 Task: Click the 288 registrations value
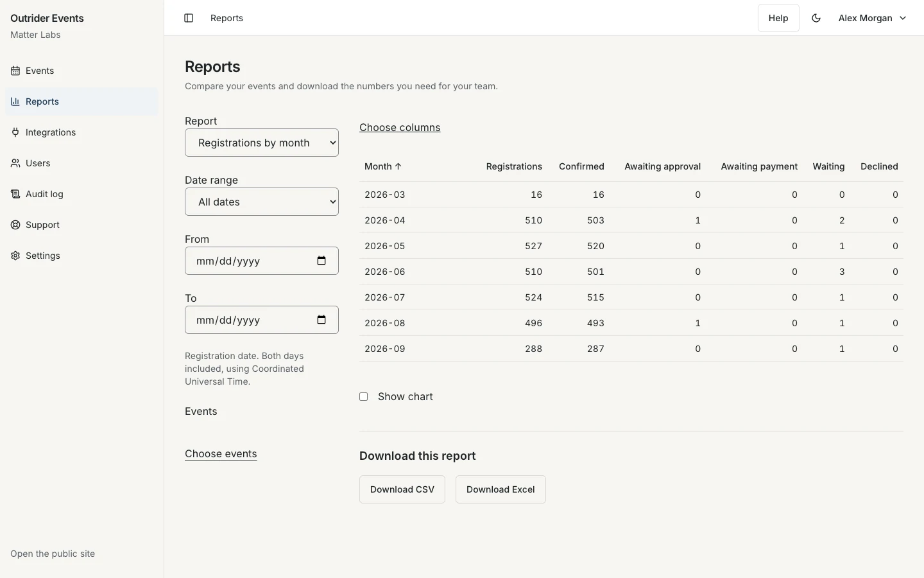533,349
